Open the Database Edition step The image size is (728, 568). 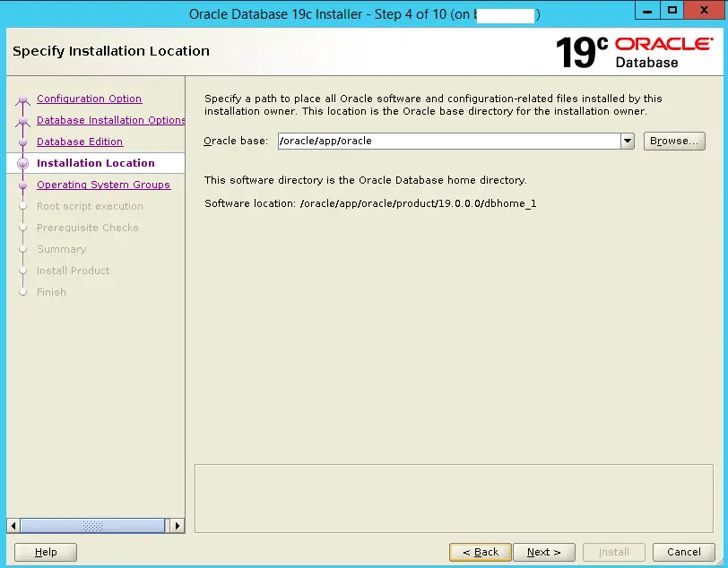point(80,142)
